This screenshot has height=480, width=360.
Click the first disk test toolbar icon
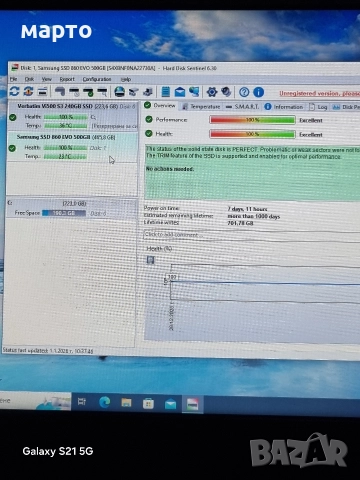(60, 91)
